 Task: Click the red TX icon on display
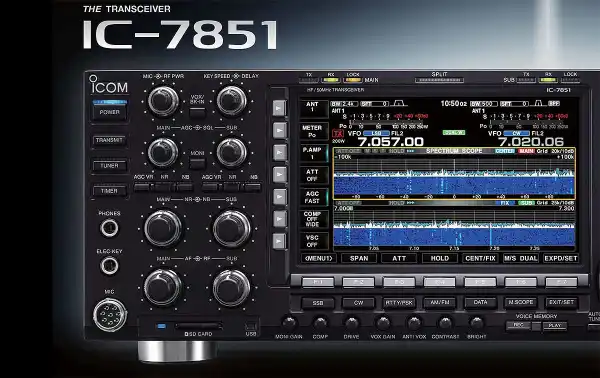coord(338,134)
